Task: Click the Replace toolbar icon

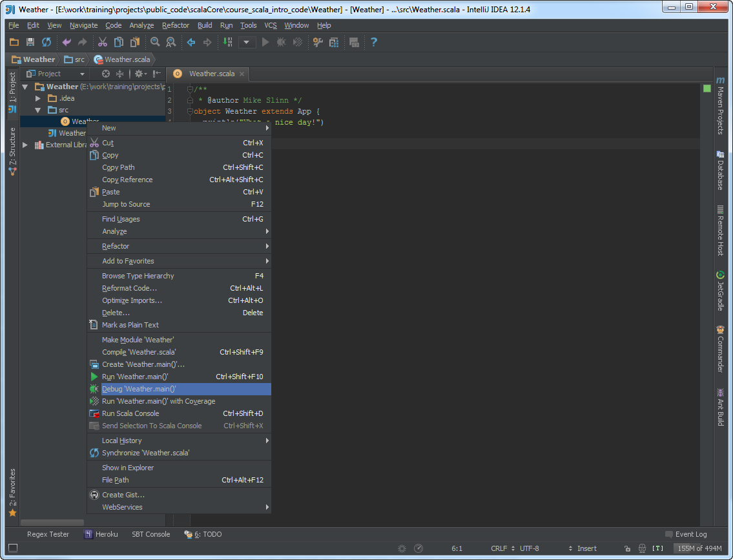Action: [171, 42]
